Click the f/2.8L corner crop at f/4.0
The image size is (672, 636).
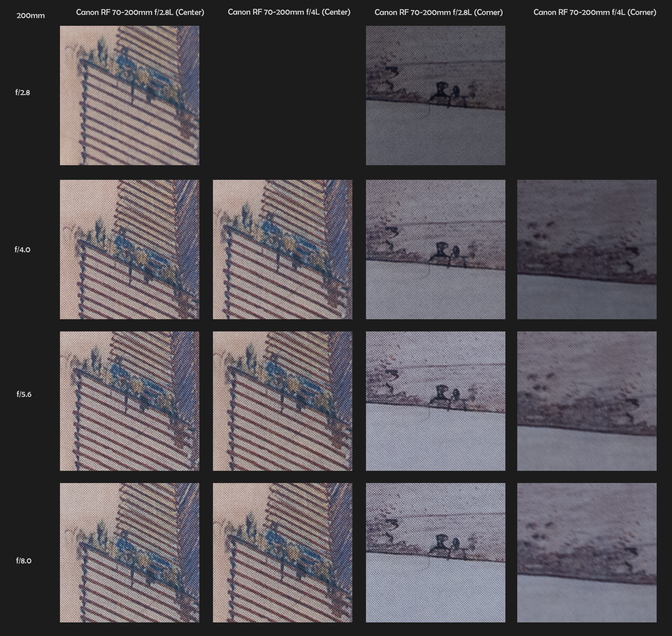[435, 250]
